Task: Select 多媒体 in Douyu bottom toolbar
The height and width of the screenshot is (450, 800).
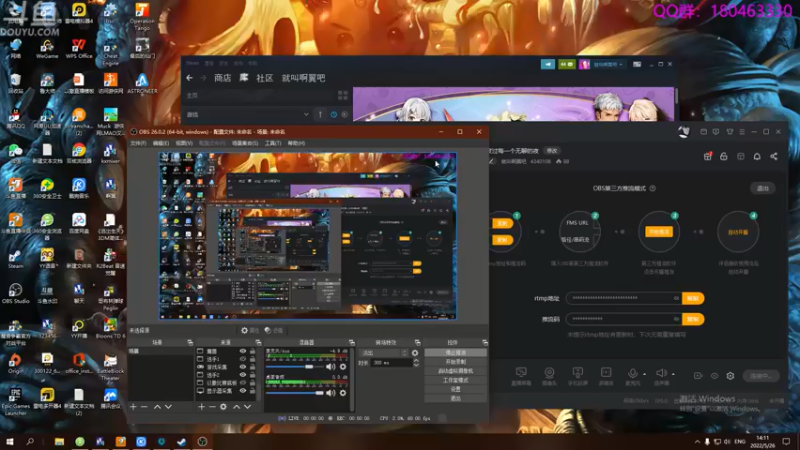Action: [x=606, y=376]
